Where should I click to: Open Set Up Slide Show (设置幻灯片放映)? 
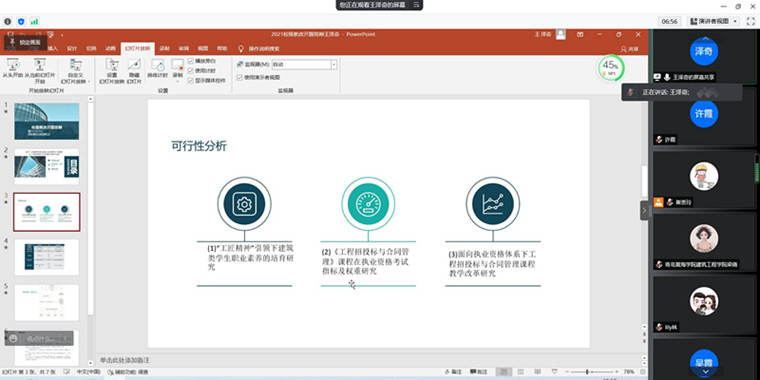point(111,71)
